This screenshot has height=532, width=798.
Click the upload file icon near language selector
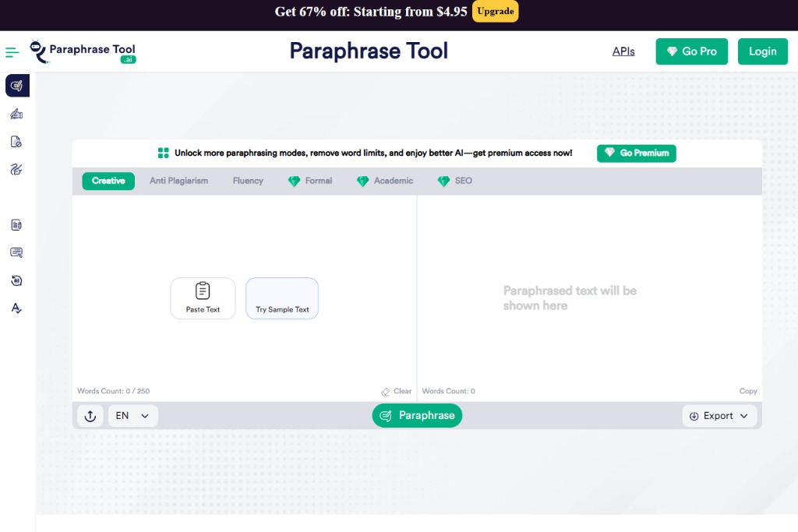90,415
